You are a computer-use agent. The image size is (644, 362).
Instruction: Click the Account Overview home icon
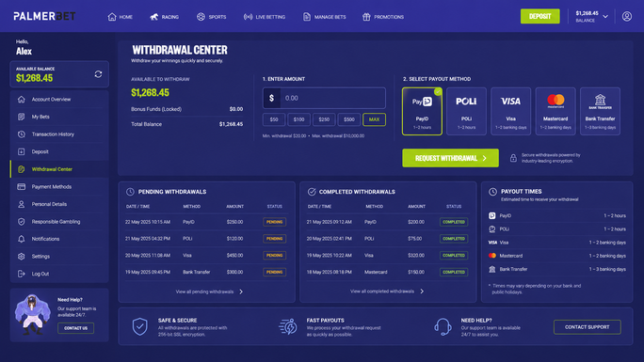(22, 100)
